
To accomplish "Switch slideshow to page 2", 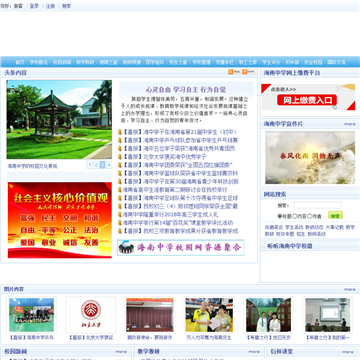I will pos(96,165).
